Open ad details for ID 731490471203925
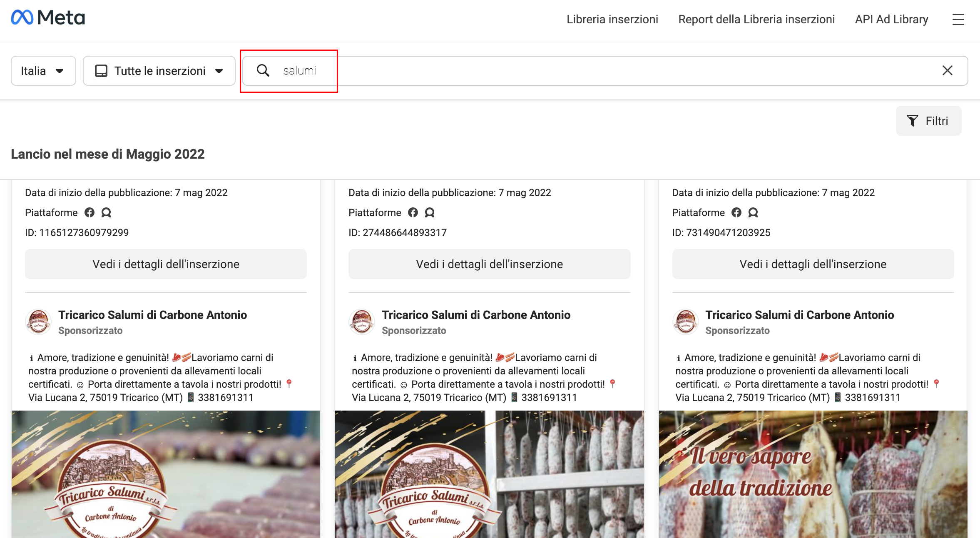980x538 pixels. (813, 264)
